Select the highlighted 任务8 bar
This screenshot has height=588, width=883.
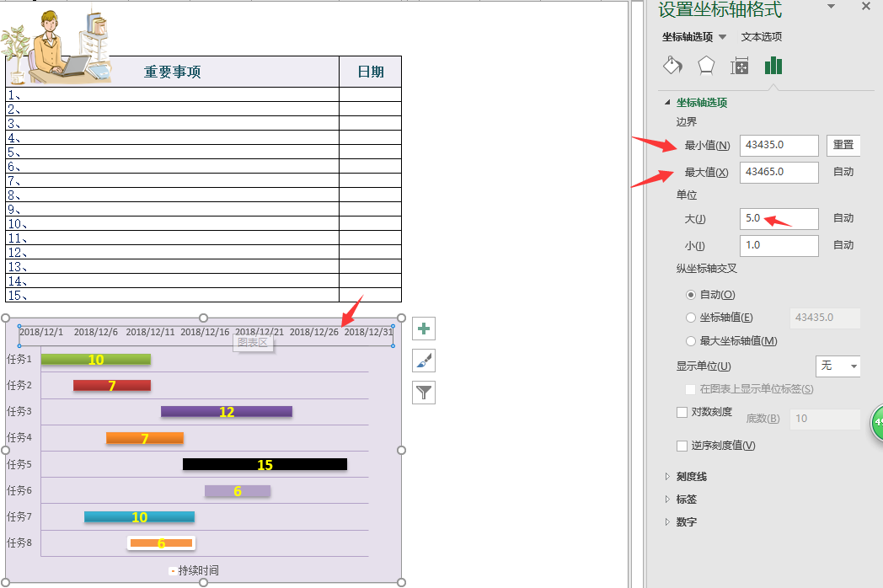161,543
